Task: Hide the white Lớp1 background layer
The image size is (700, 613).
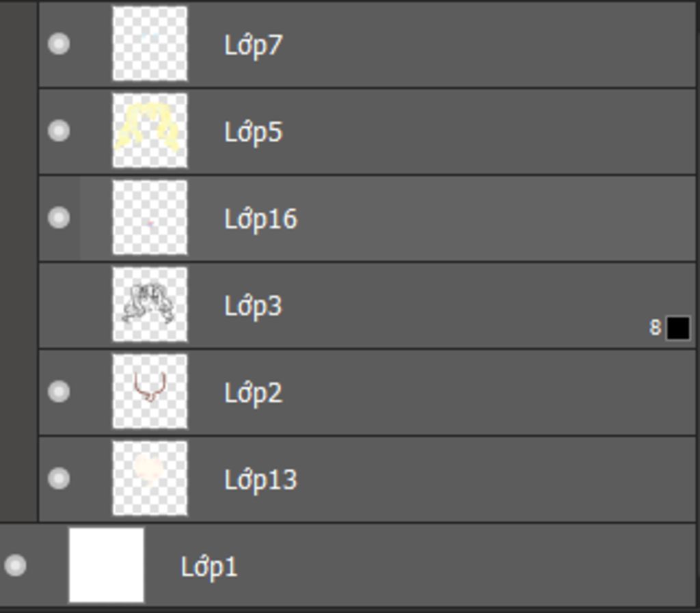Action: click(x=15, y=565)
